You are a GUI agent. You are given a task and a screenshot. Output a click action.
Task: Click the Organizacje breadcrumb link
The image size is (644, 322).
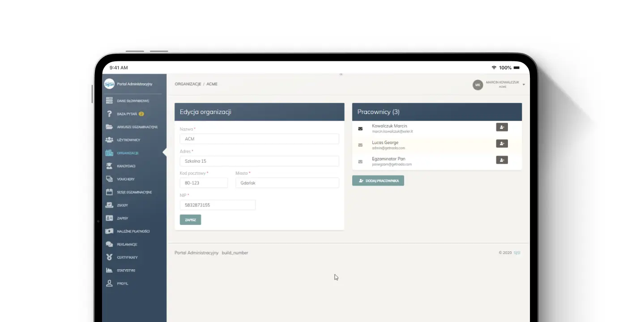click(188, 84)
